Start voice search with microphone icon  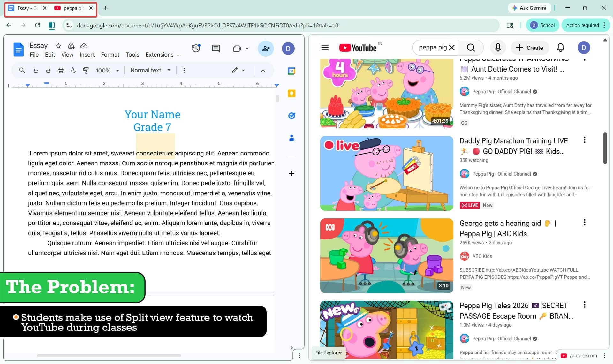[x=498, y=48]
